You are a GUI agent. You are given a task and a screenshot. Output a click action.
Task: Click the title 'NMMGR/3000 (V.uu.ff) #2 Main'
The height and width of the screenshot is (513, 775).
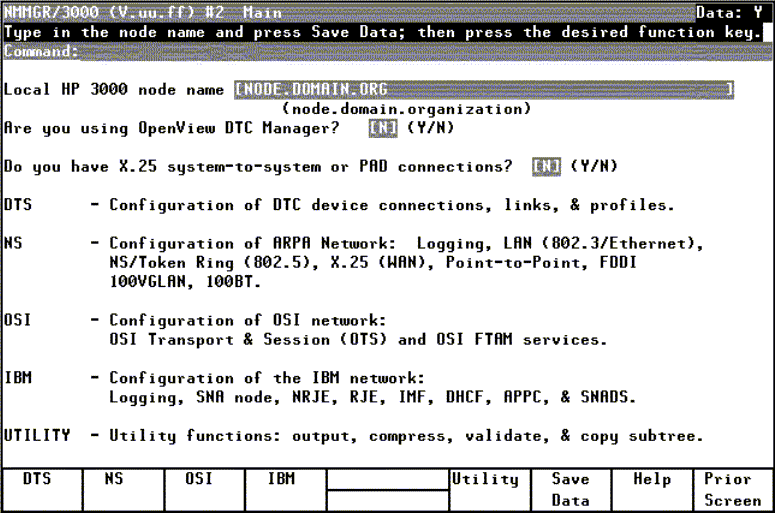[143, 12]
